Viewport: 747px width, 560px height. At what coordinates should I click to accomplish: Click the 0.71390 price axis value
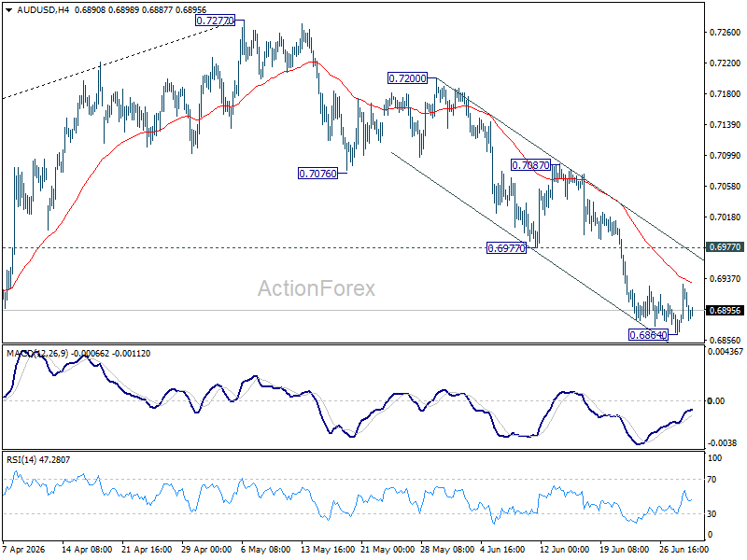coord(726,124)
